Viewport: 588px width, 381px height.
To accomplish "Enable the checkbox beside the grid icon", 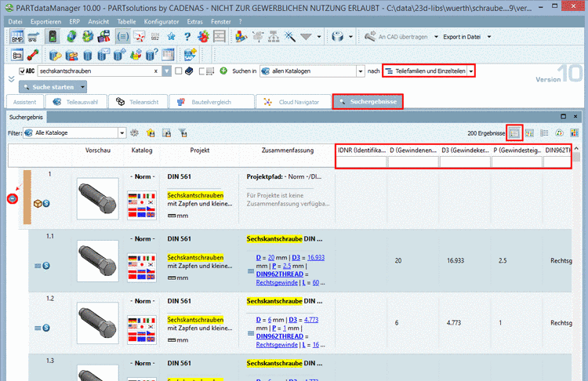I will pyautogui.click(x=201, y=71).
